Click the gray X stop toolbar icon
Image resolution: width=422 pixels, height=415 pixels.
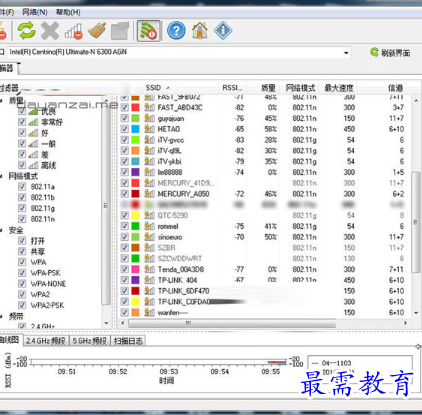[x=50, y=31]
